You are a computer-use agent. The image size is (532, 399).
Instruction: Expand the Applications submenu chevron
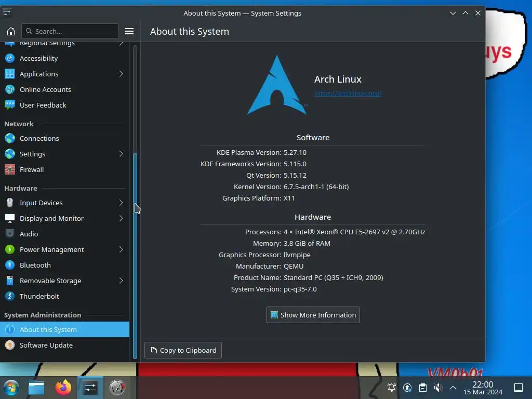121,74
